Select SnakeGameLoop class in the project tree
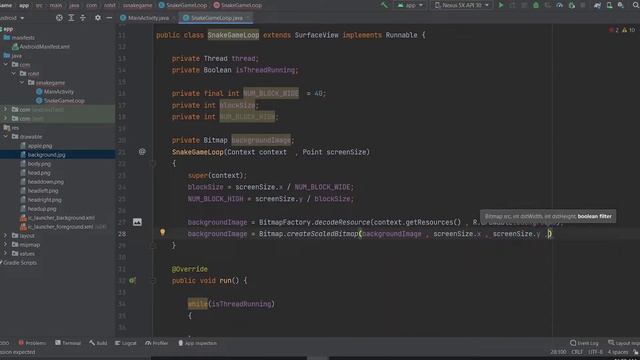640x360 pixels. [60, 100]
